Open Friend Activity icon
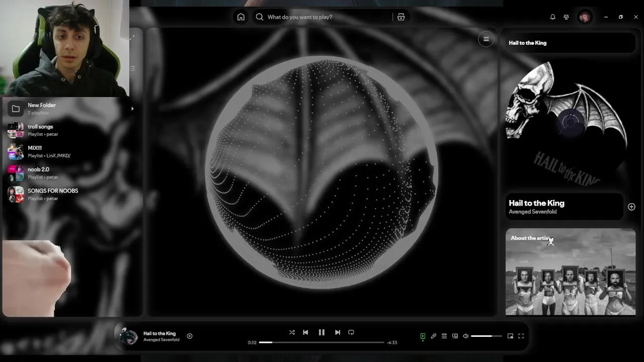Image resolution: width=644 pixels, height=362 pixels. (566, 17)
